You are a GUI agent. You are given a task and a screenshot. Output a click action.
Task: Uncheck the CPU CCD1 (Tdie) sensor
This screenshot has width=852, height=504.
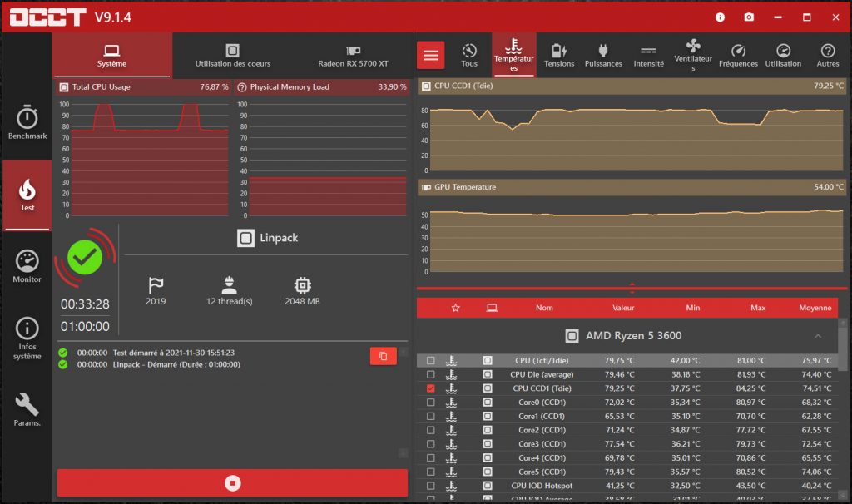431,388
